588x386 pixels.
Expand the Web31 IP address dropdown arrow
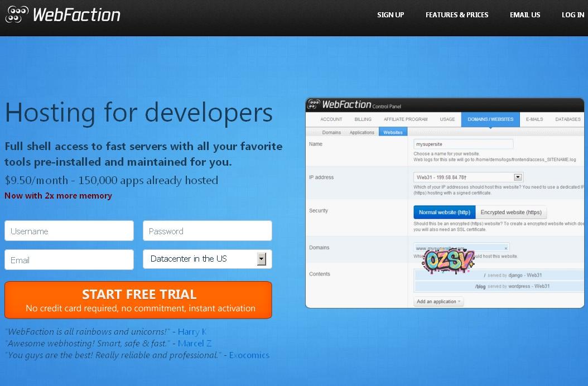pos(518,177)
